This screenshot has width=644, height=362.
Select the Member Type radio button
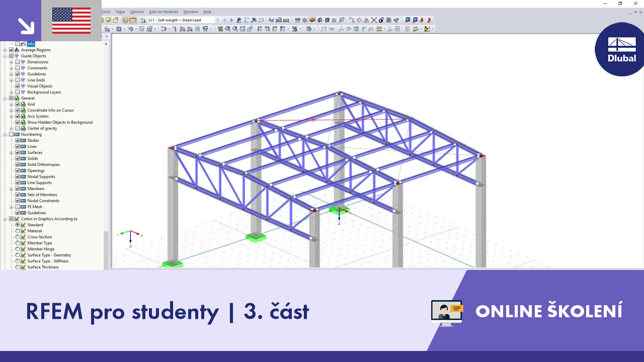(18, 243)
